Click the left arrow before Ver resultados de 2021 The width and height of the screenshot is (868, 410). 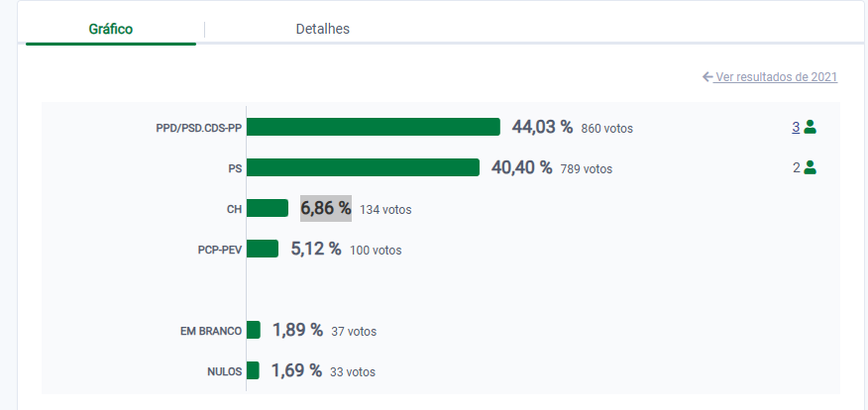707,77
